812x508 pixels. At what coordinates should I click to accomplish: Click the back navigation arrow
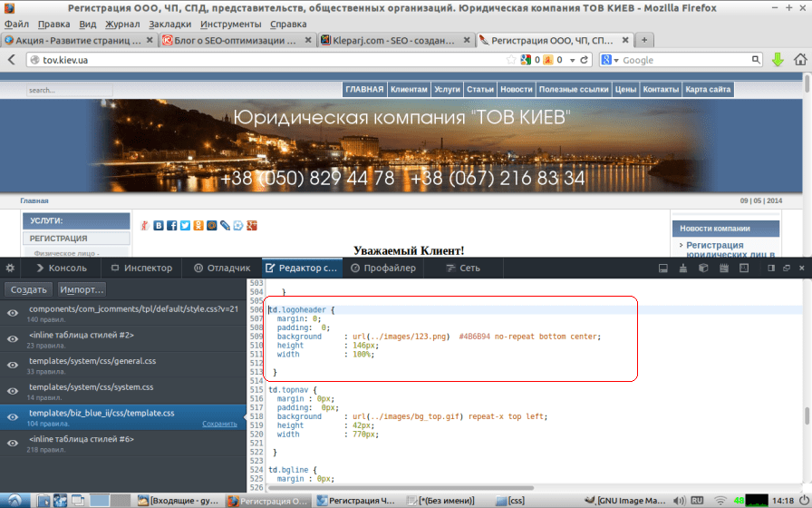pos(12,60)
